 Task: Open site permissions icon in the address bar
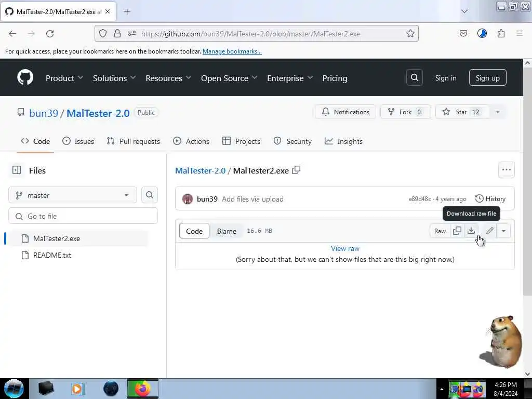pyautogui.click(x=132, y=33)
